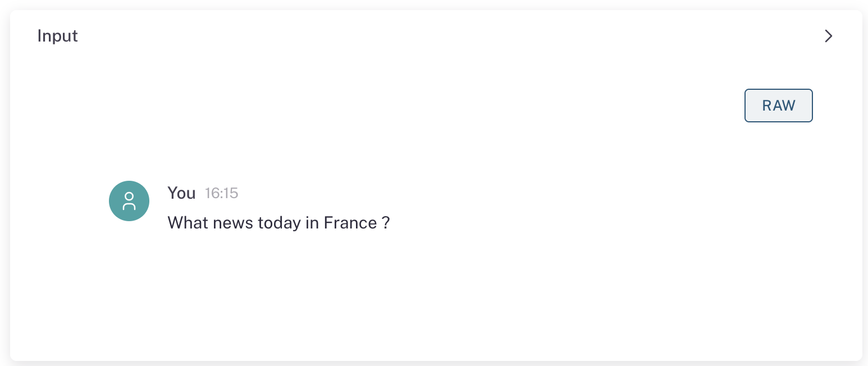
Task: Click the RAW button
Action: [x=778, y=106]
